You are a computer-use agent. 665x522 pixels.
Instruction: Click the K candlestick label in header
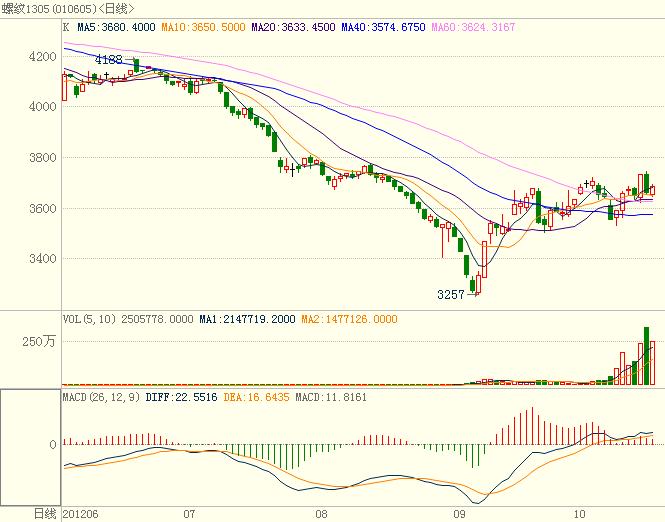point(65,28)
